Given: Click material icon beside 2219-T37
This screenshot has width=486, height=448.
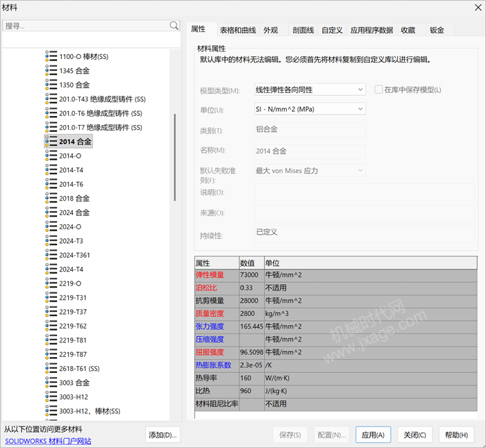Looking at the screenshot, I should 51,312.
